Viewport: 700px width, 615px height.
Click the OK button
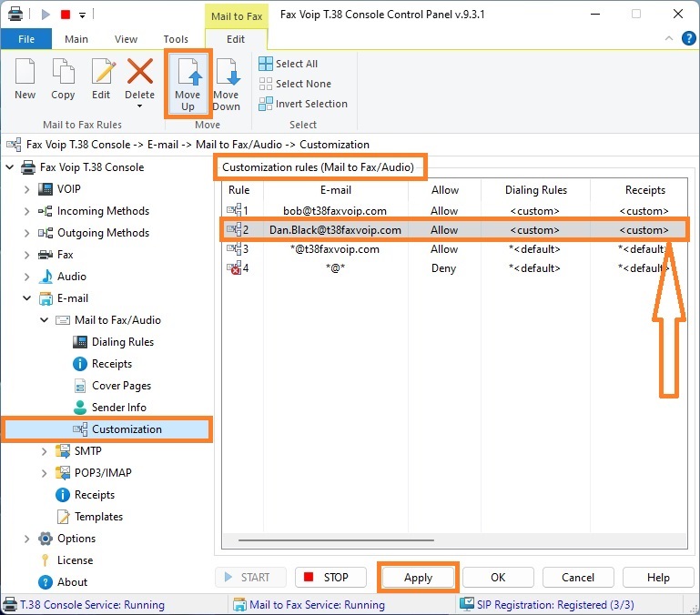[498, 578]
